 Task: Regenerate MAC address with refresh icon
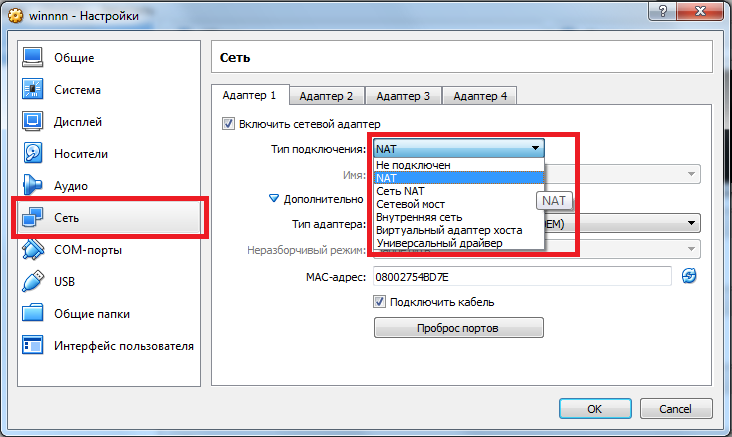point(689,276)
